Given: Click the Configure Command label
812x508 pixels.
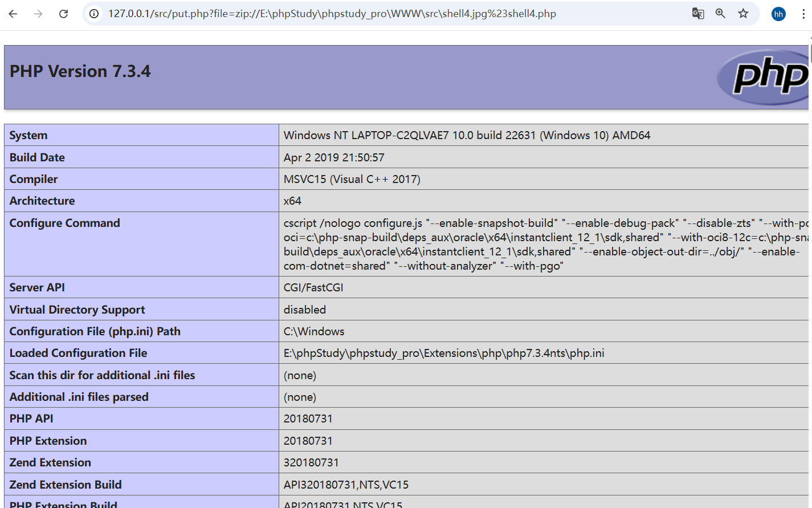Looking at the screenshot, I should pos(64,223).
